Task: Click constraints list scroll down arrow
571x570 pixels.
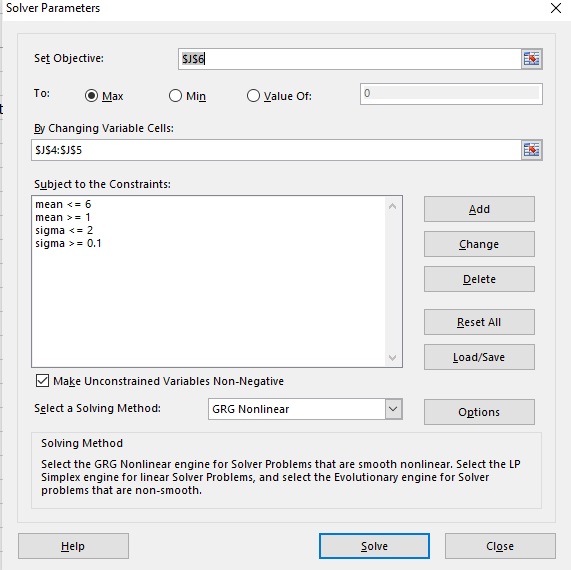Action: [393, 358]
